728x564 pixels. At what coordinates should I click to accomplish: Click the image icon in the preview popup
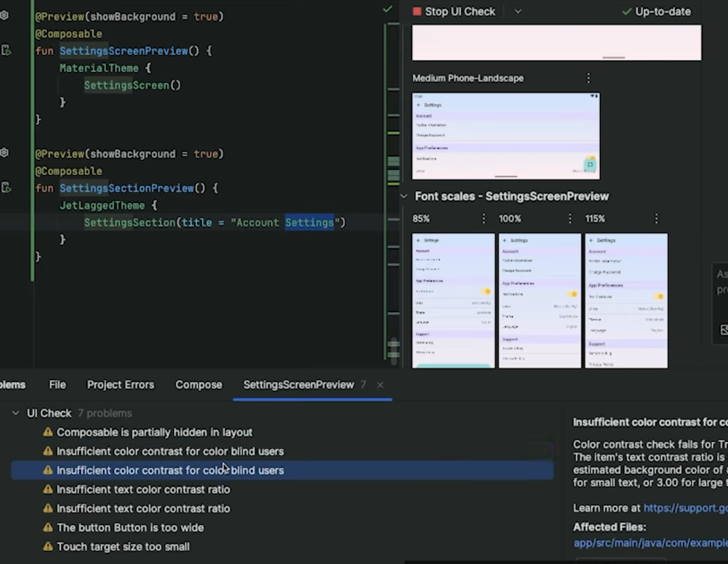(x=723, y=330)
